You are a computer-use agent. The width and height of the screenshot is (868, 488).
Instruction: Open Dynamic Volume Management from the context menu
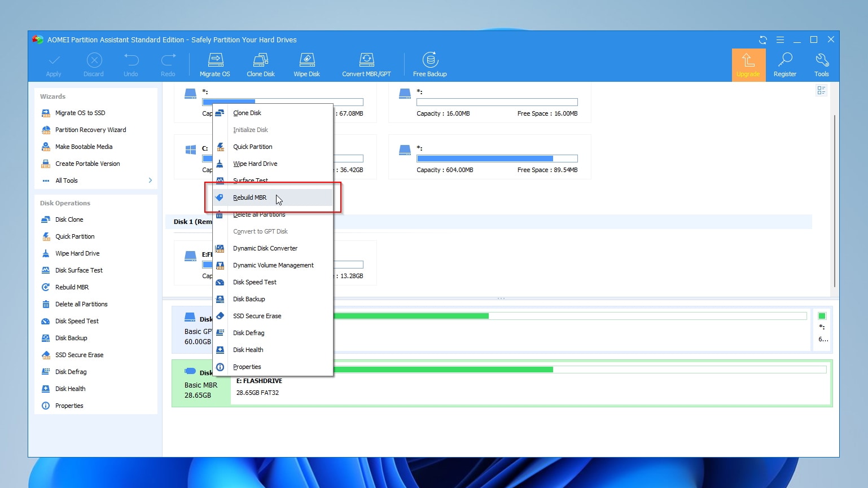coord(273,265)
